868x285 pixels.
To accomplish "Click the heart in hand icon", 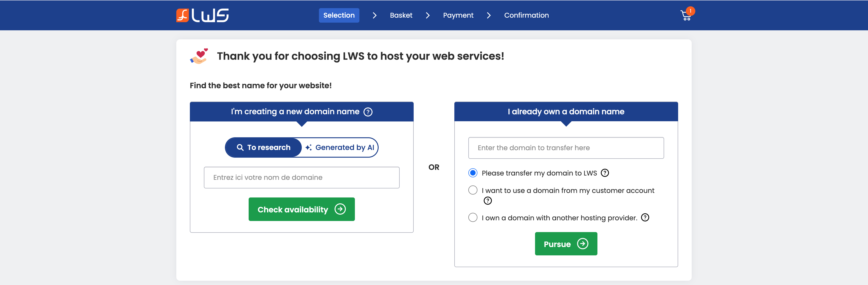I will (x=199, y=56).
